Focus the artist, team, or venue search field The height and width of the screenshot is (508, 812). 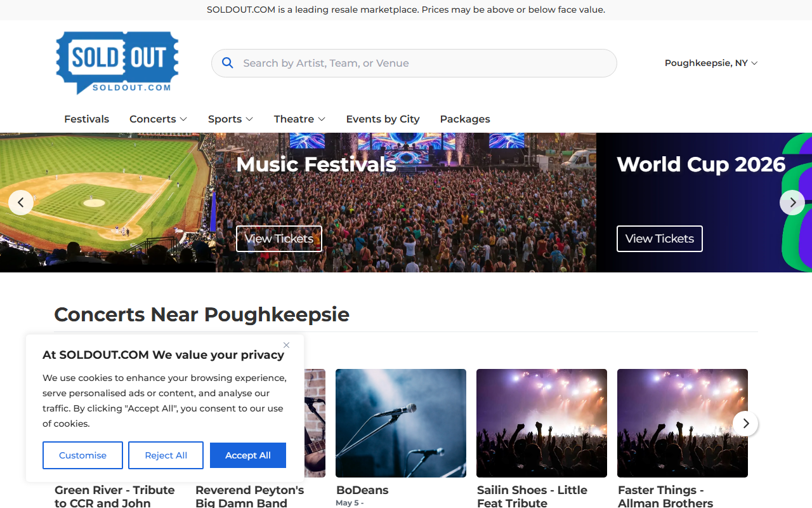[x=414, y=63]
